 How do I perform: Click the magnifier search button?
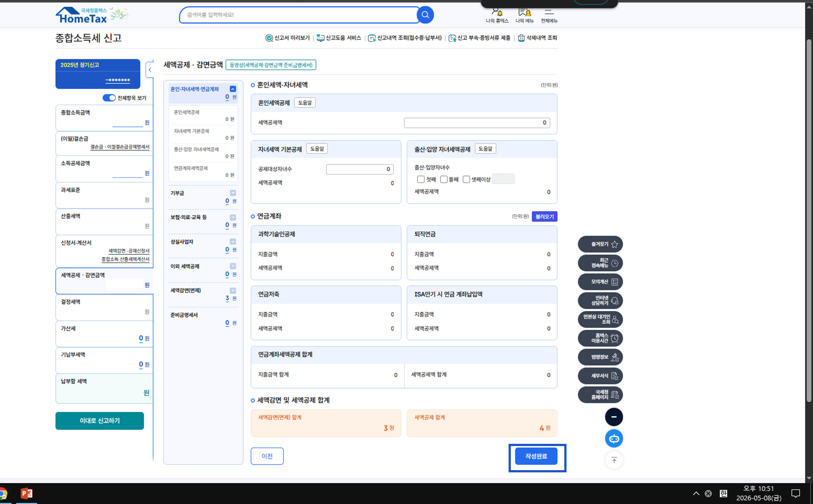[x=425, y=15]
